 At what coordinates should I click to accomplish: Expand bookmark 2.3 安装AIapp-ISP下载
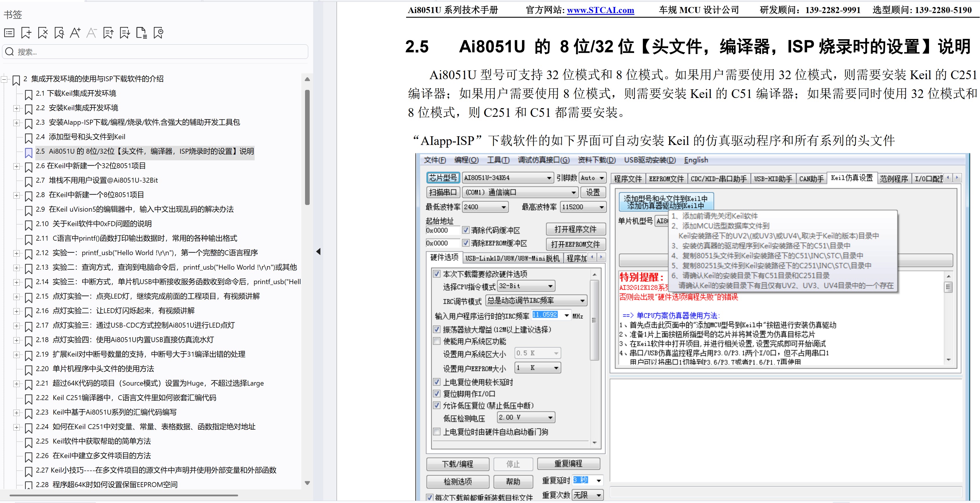16,123
